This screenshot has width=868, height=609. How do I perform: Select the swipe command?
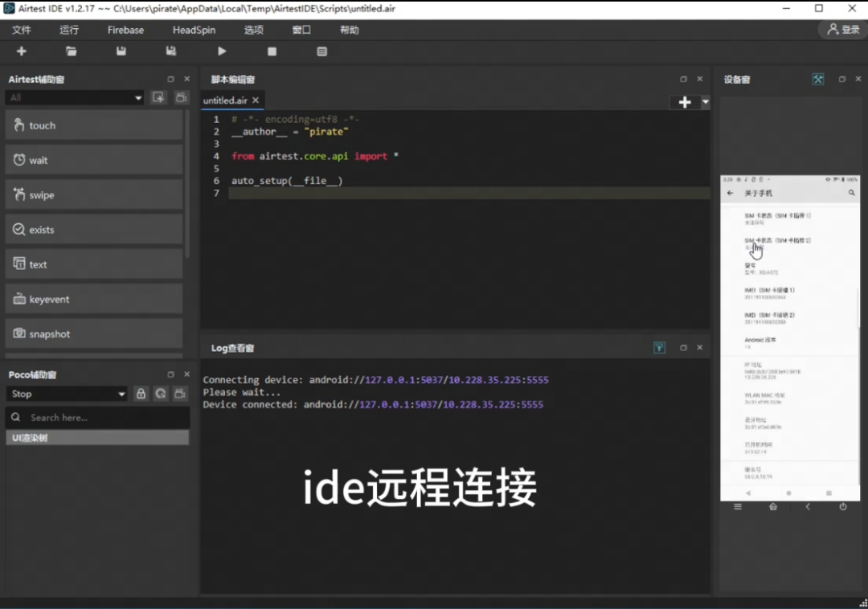94,194
